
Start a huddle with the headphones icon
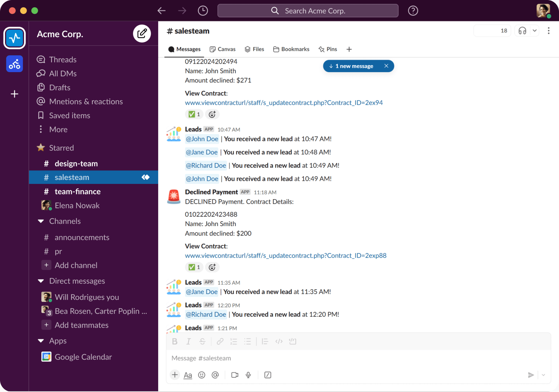click(x=522, y=31)
